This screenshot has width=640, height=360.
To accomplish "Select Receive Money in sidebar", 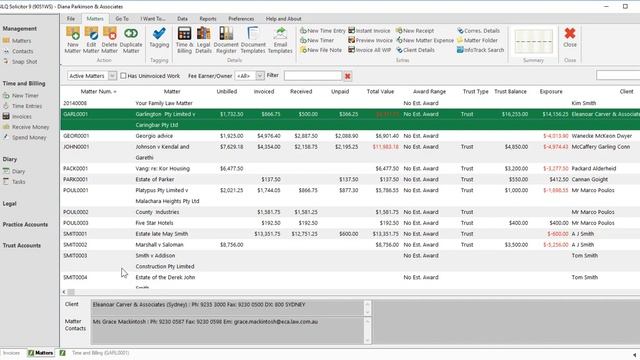I will (26, 127).
